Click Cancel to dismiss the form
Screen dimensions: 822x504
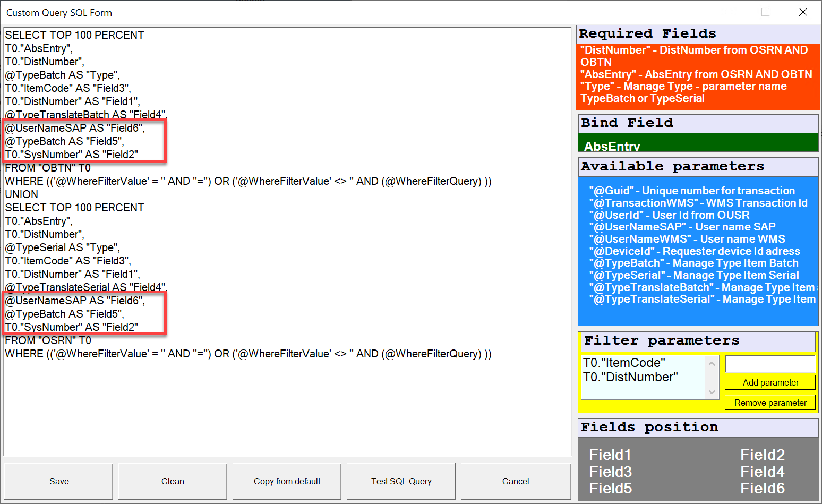(515, 481)
